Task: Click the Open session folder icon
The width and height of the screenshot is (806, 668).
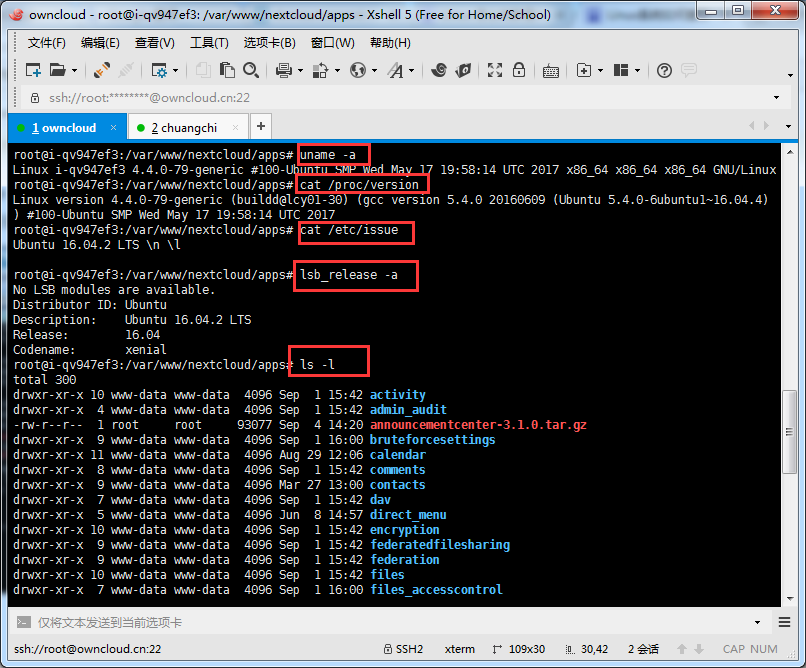Action: [x=57, y=70]
